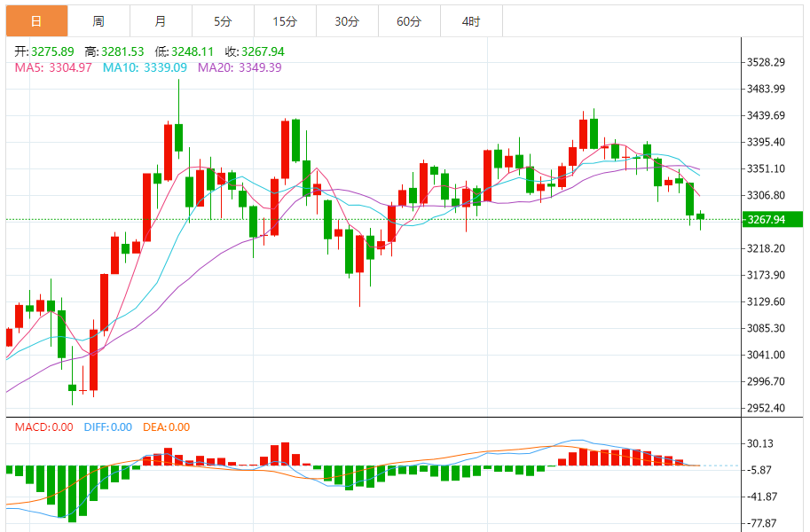Click the 2952.40 price axis label
The image size is (810, 532).
coord(767,408)
